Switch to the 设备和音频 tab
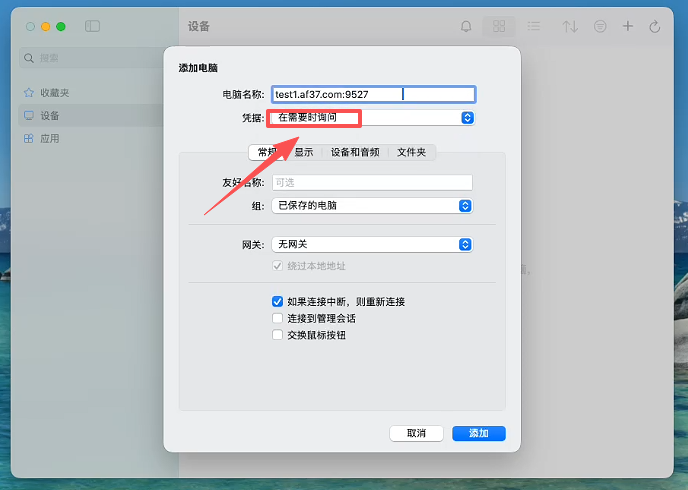The image size is (688, 490). [355, 152]
